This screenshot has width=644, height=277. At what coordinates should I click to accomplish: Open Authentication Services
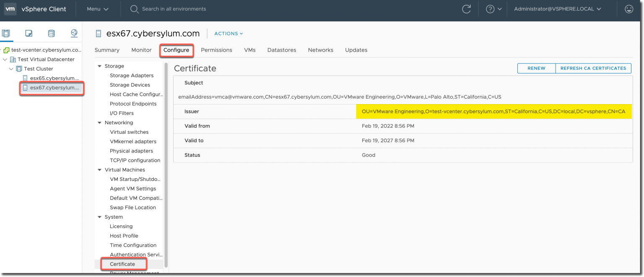coord(136,255)
